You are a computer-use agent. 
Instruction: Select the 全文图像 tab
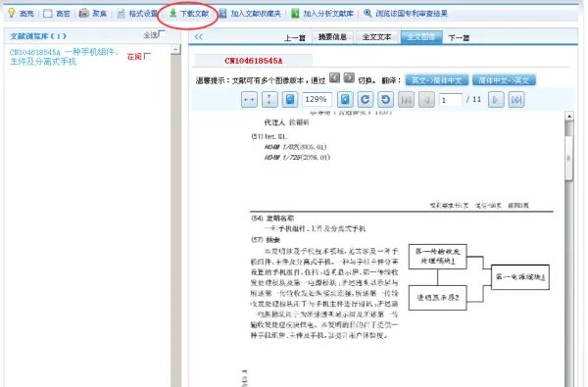point(421,37)
